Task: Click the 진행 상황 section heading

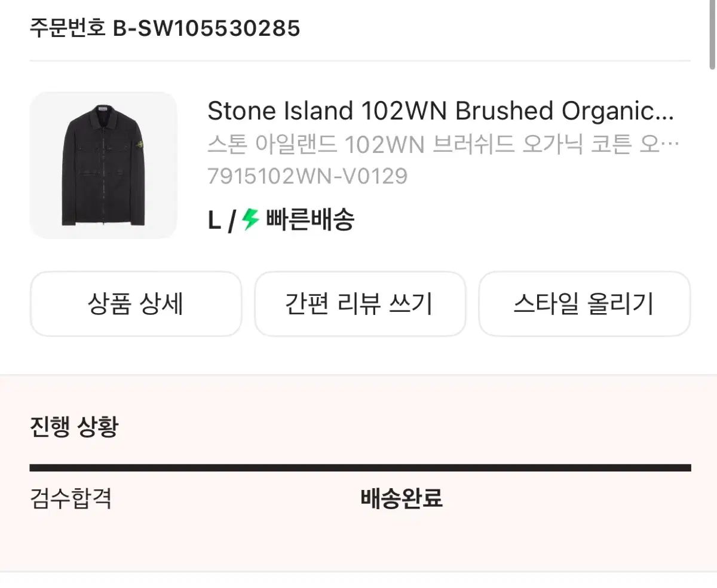Action: point(74,427)
